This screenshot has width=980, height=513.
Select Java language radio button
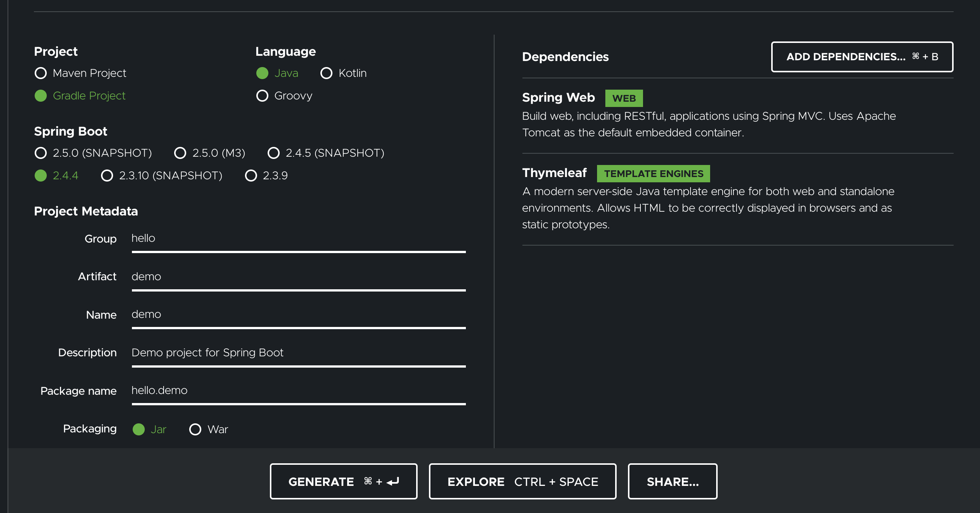point(262,73)
